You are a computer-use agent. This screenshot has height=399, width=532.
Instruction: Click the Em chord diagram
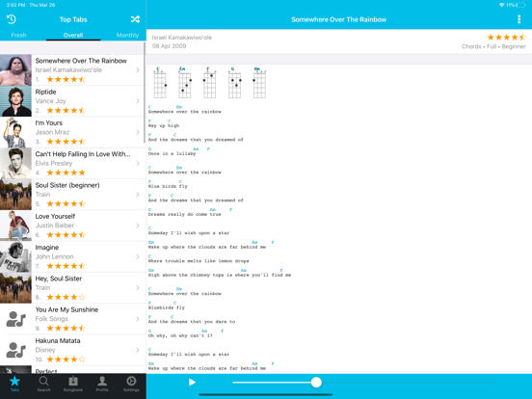click(x=185, y=83)
